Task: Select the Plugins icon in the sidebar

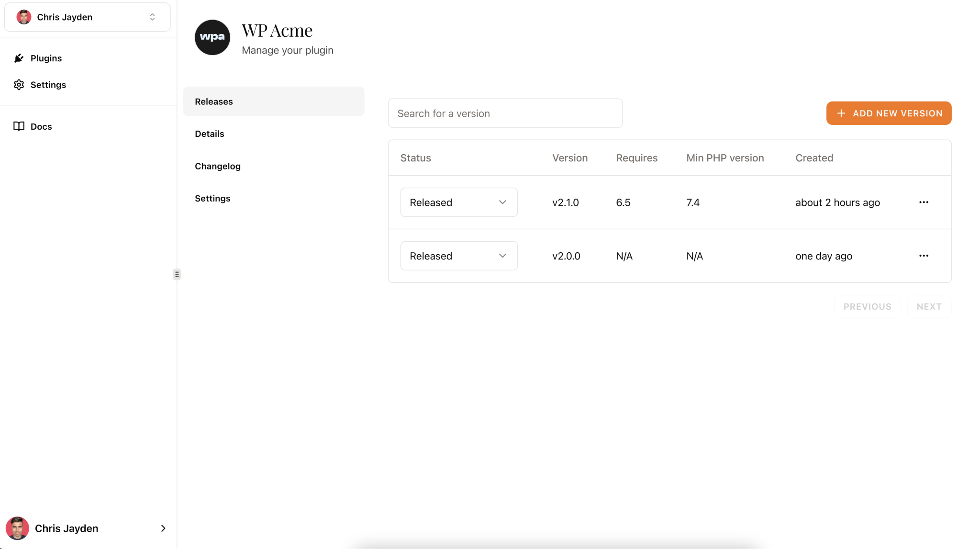Action: tap(19, 58)
